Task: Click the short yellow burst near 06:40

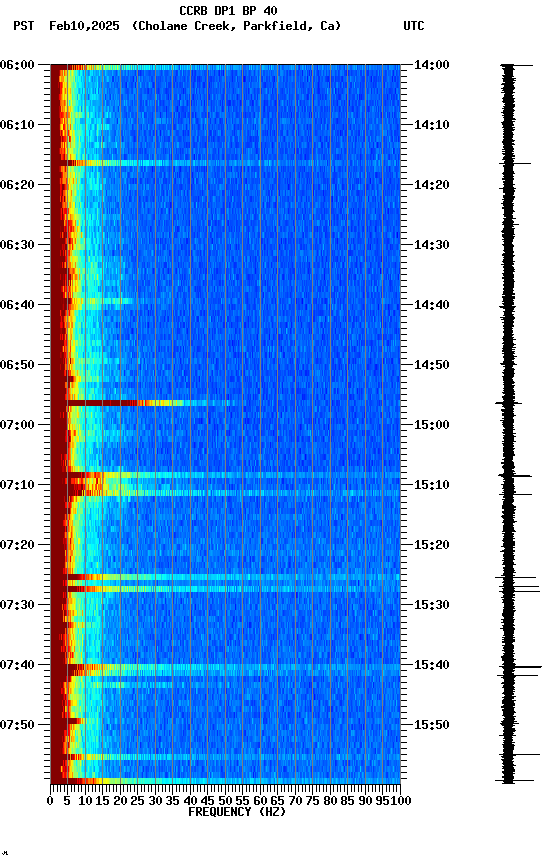Action: (x=107, y=301)
